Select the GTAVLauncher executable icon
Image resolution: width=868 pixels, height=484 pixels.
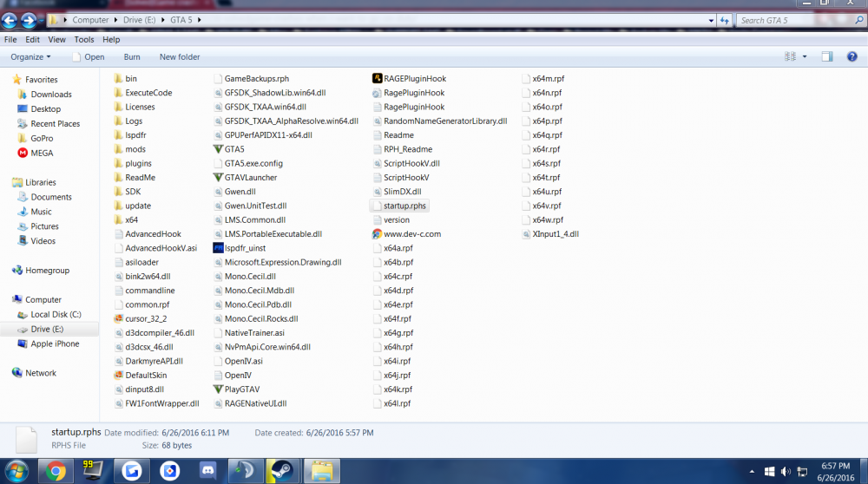click(218, 178)
